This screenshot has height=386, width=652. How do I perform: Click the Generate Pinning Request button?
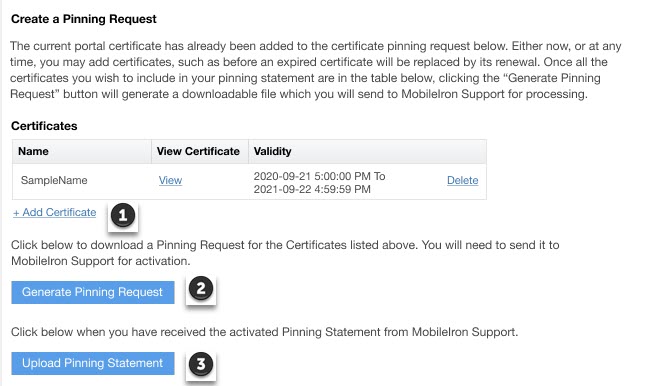point(93,292)
